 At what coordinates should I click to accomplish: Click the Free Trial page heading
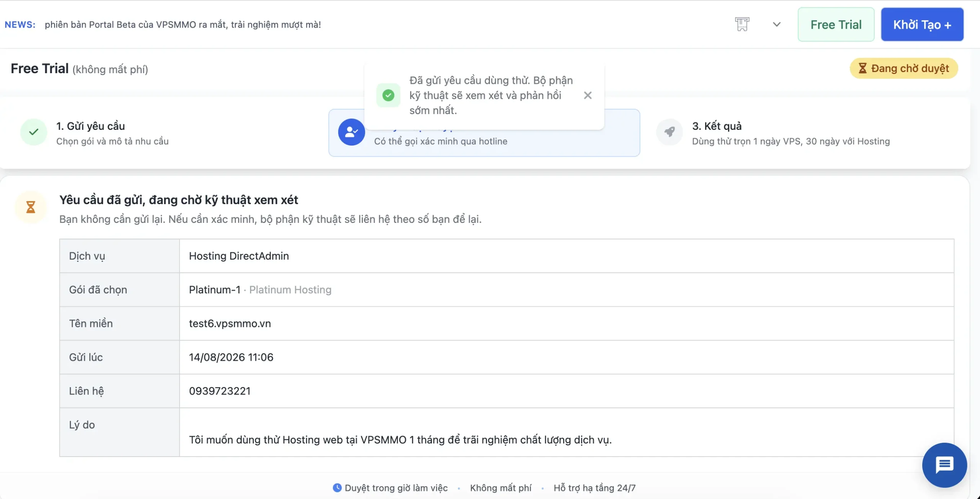40,69
